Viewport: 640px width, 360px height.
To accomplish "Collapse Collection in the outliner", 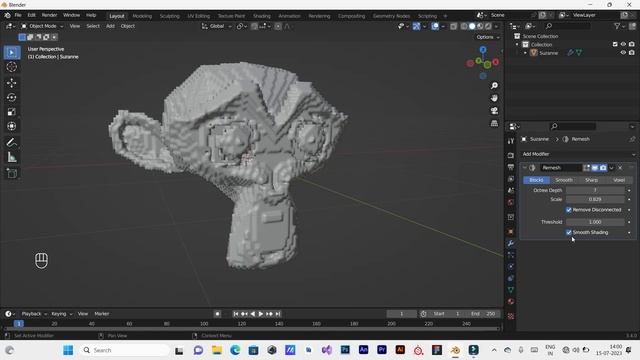I will (x=517, y=44).
